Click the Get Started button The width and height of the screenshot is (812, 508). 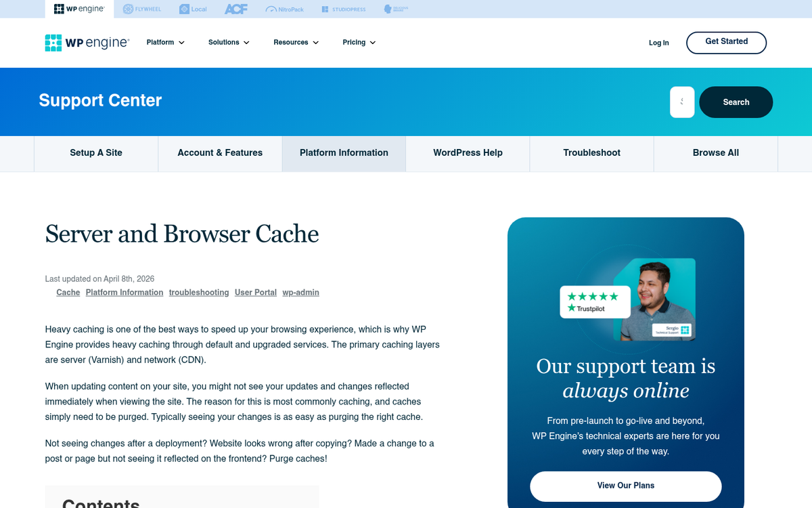click(x=726, y=42)
